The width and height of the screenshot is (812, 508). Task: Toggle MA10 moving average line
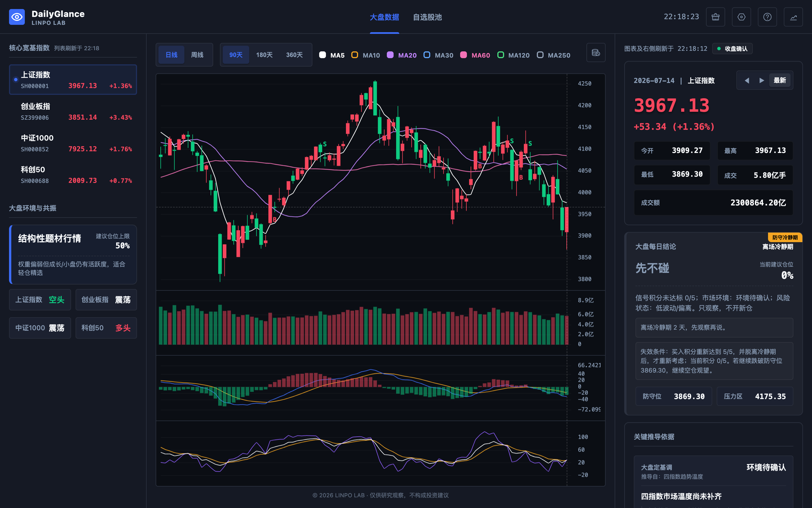366,55
